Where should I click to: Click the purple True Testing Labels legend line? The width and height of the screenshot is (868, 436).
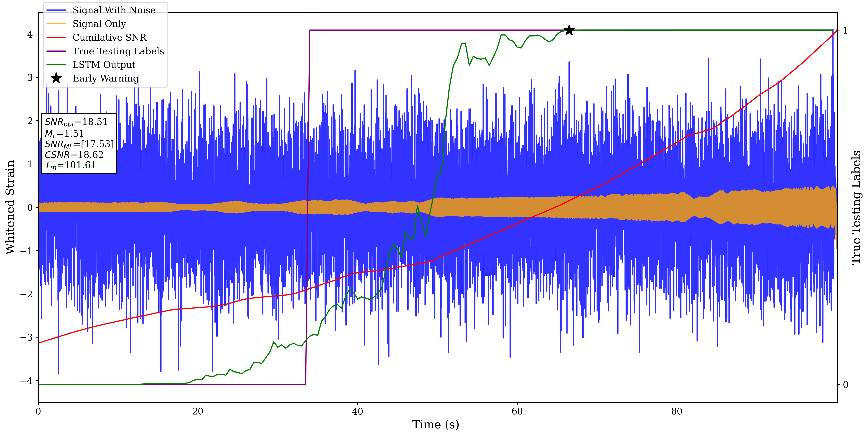[x=56, y=51]
